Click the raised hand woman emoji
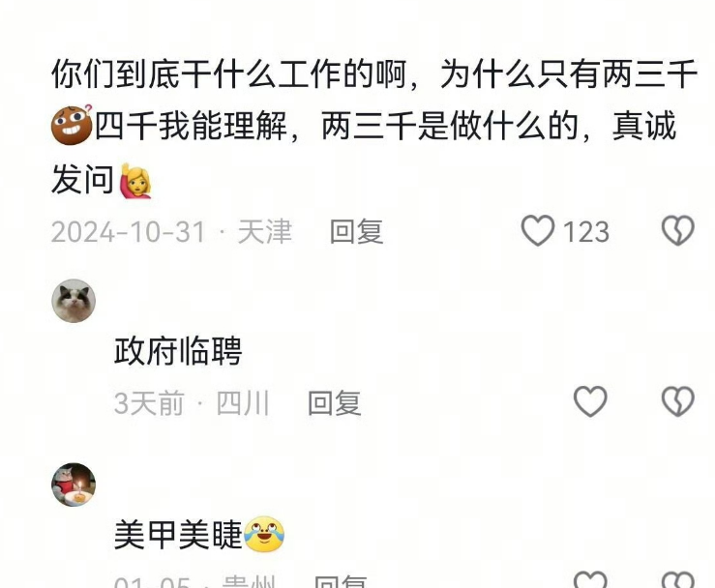The image size is (715, 588). pos(135,182)
